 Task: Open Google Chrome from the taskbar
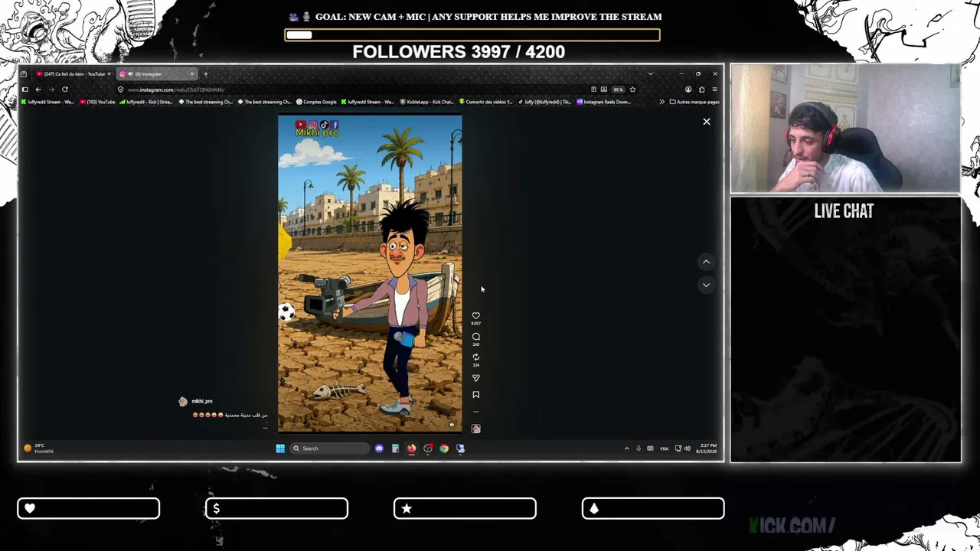[444, 448]
